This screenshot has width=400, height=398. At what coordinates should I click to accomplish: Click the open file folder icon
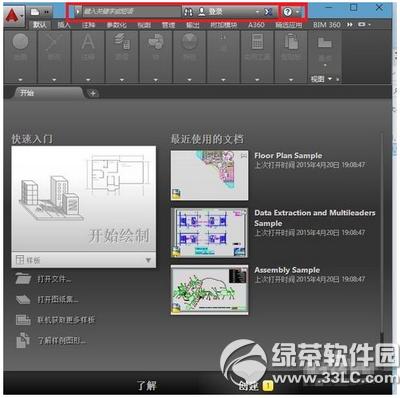[x=23, y=279]
